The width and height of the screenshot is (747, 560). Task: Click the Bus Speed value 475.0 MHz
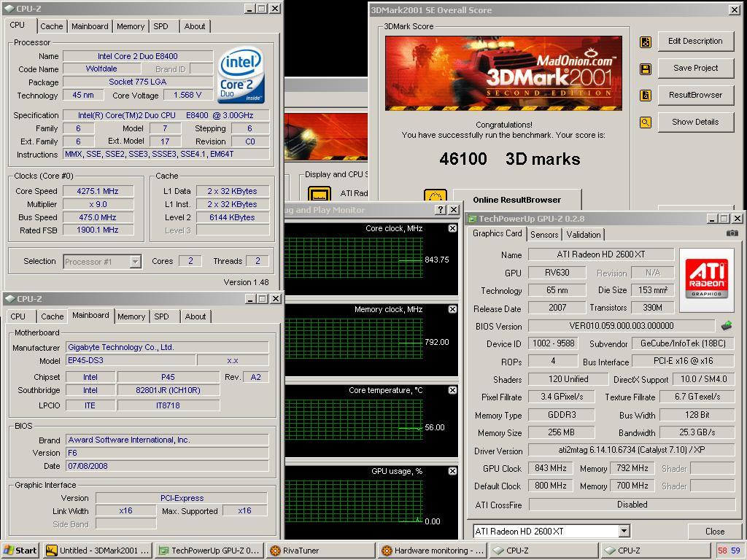[x=98, y=217]
